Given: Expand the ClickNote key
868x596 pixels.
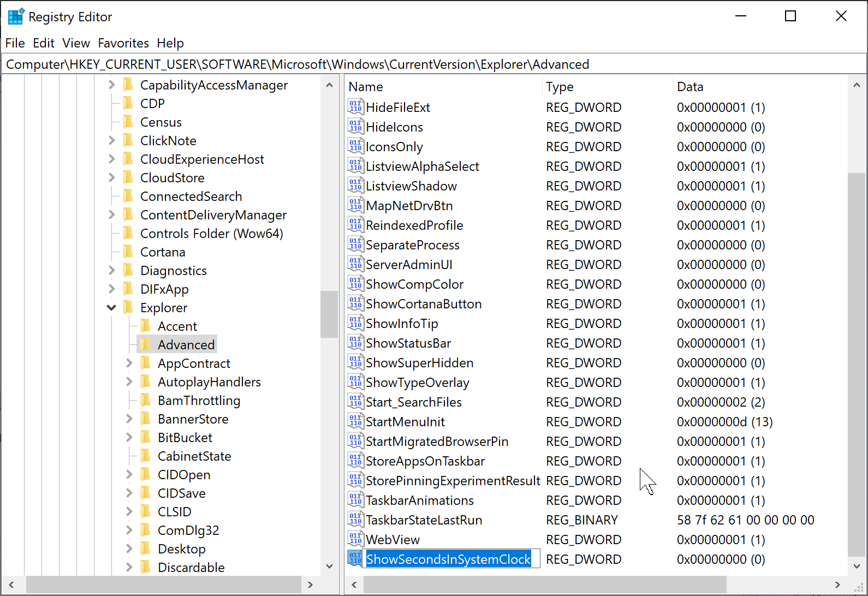Looking at the screenshot, I should (x=111, y=140).
